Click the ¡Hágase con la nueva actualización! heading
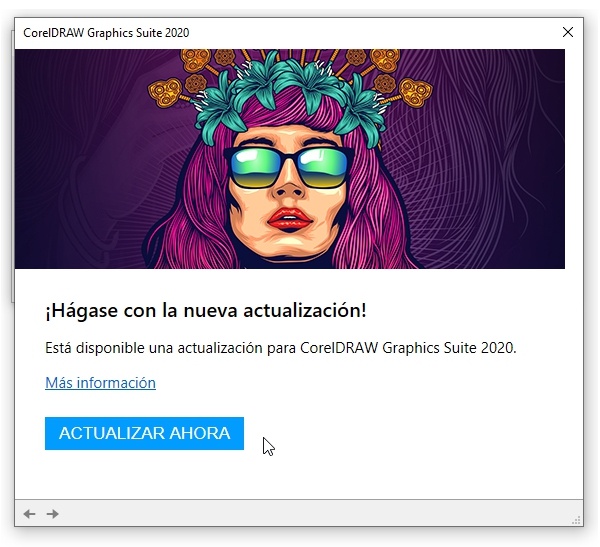Viewport: 600px width, 547px height. [205, 310]
